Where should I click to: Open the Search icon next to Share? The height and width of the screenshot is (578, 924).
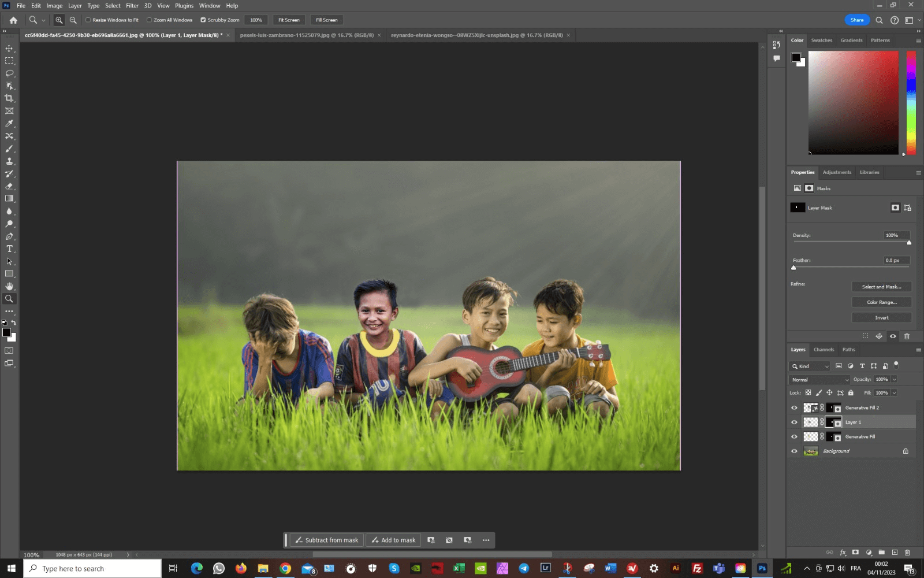pyautogui.click(x=879, y=20)
